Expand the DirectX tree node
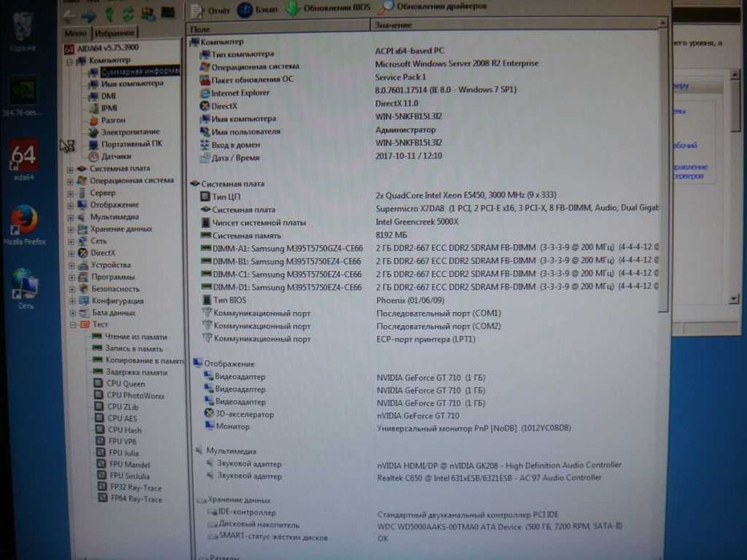 (71, 254)
